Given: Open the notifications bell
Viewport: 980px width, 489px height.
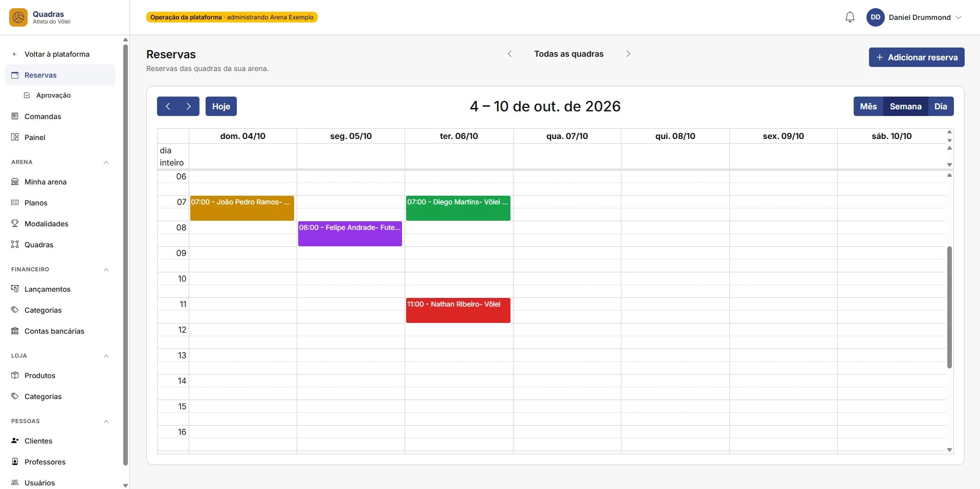Looking at the screenshot, I should 850,17.
